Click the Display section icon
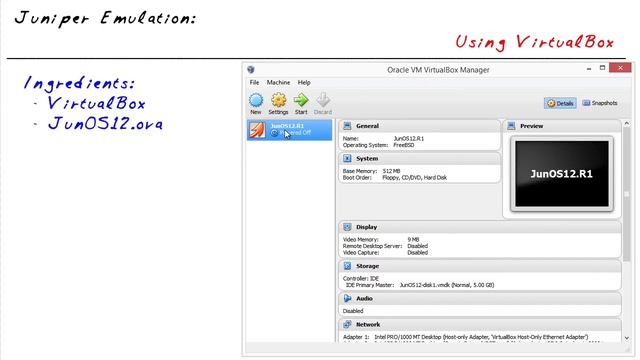The height and width of the screenshot is (360, 640). click(x=347, y=227)
